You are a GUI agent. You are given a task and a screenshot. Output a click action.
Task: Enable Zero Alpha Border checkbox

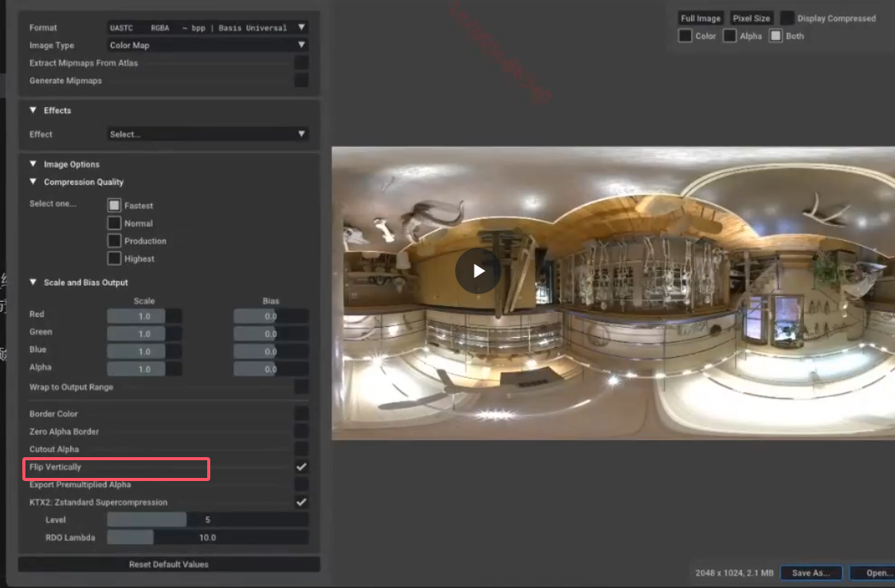pyautogui.click(x=301, y=431)
